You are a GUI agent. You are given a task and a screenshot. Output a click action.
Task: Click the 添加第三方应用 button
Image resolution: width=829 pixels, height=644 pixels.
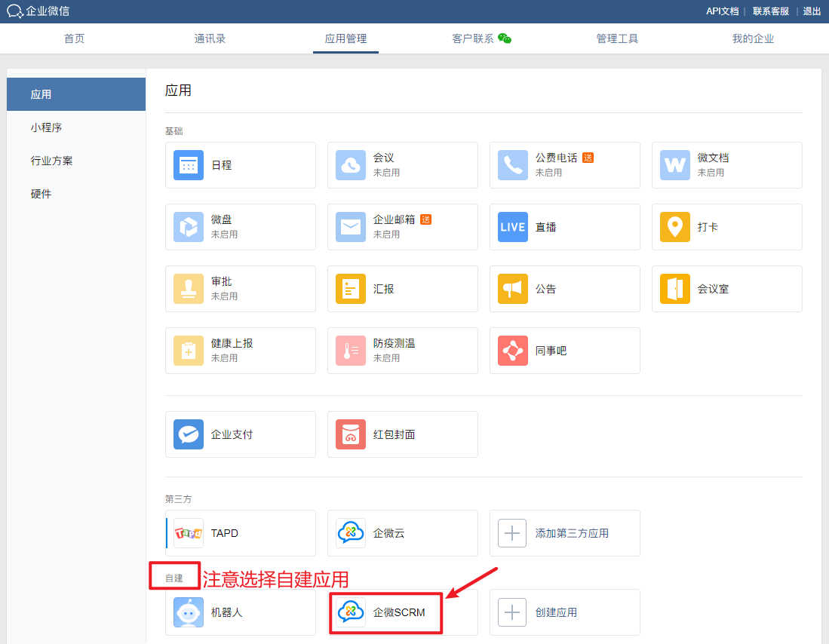coord(564,533)
